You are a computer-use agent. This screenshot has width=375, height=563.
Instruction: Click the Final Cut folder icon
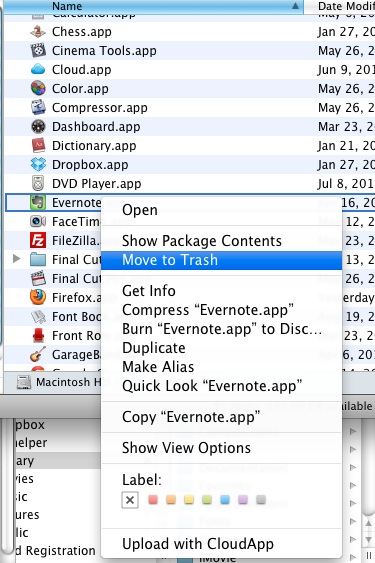click(x=38, y=260)
